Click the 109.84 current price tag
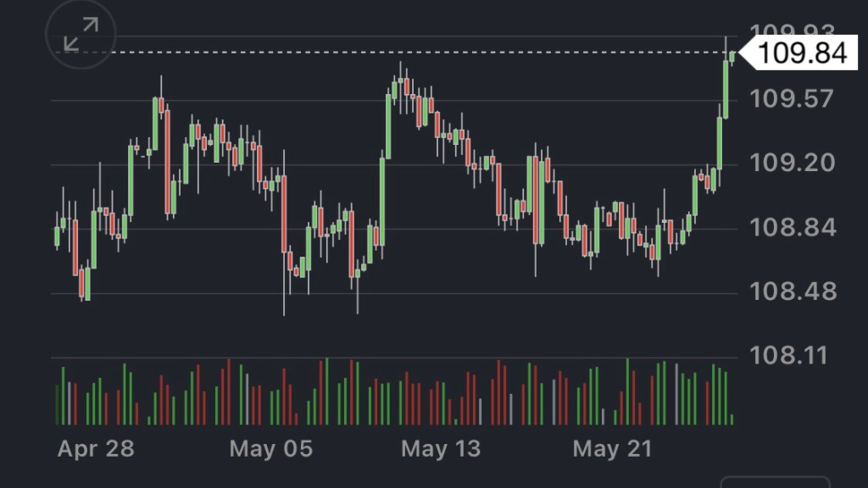 (x=801, y=53)
